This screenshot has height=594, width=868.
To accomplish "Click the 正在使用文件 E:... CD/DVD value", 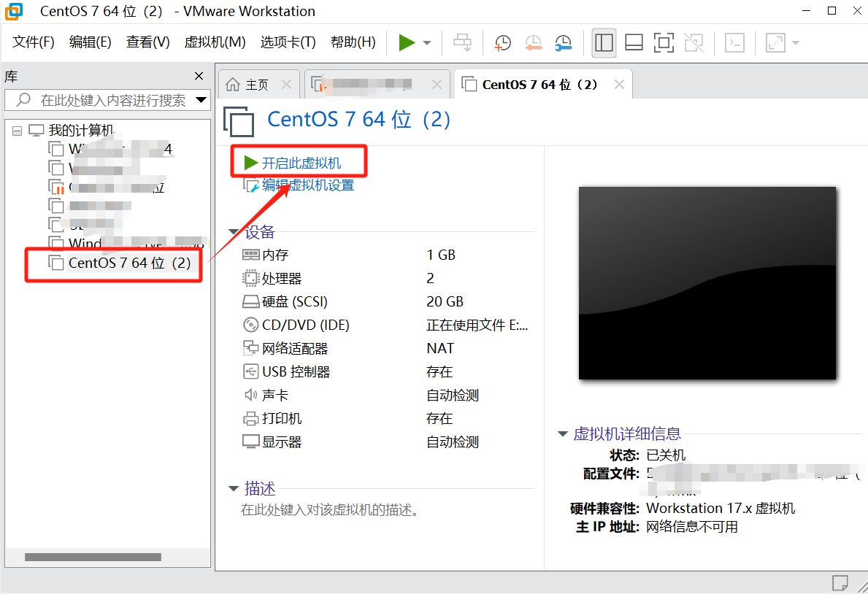I will point(477,325).
